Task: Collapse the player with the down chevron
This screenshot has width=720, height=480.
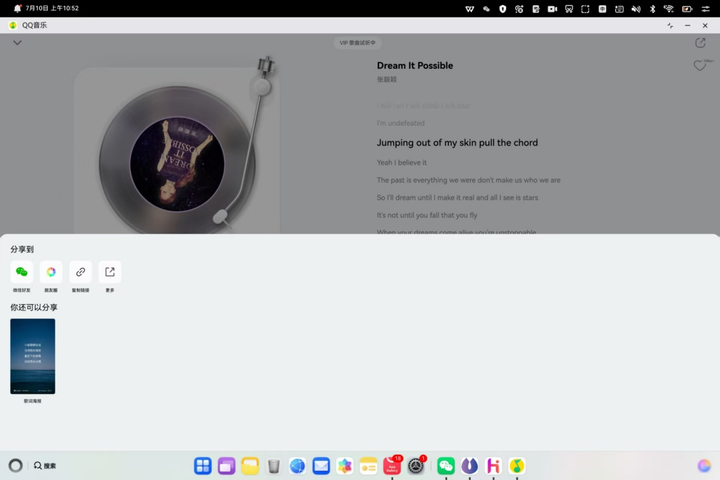Action: 17,43
